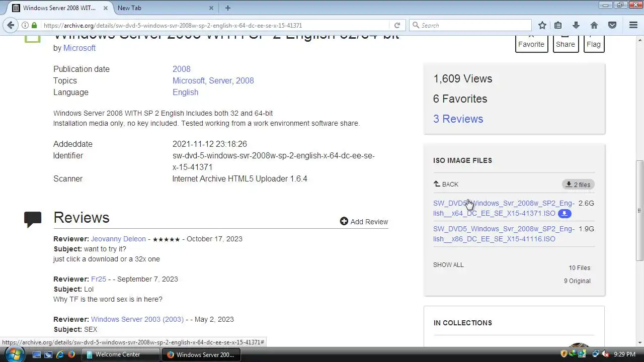Open the 2008 publication date link

(x=182, y=69)
